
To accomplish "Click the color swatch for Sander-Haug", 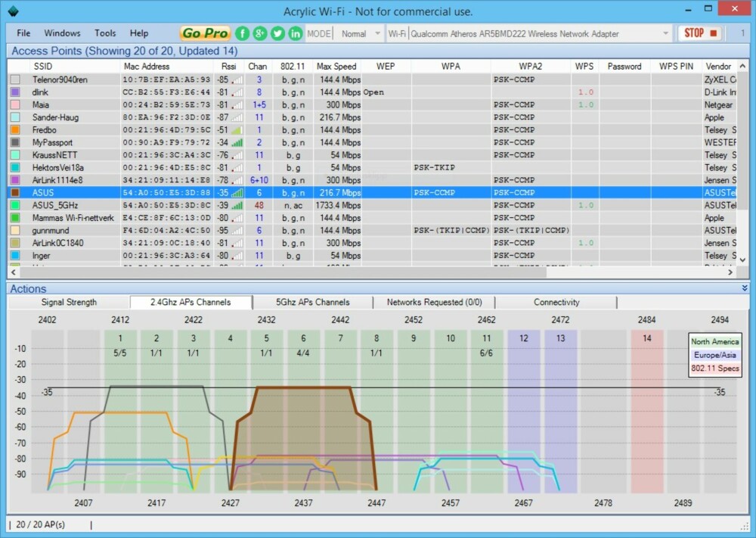I will [x=15, y=117].
